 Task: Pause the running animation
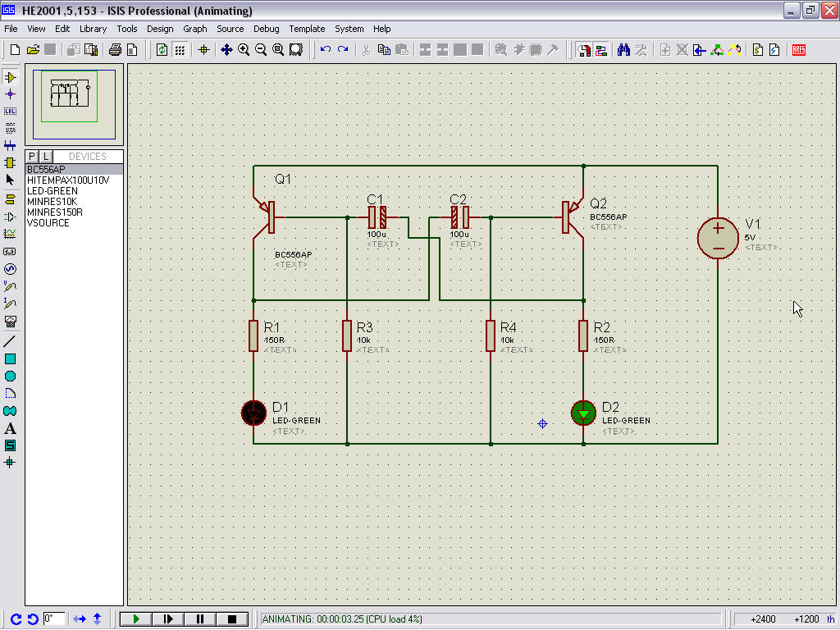point(200,619)
